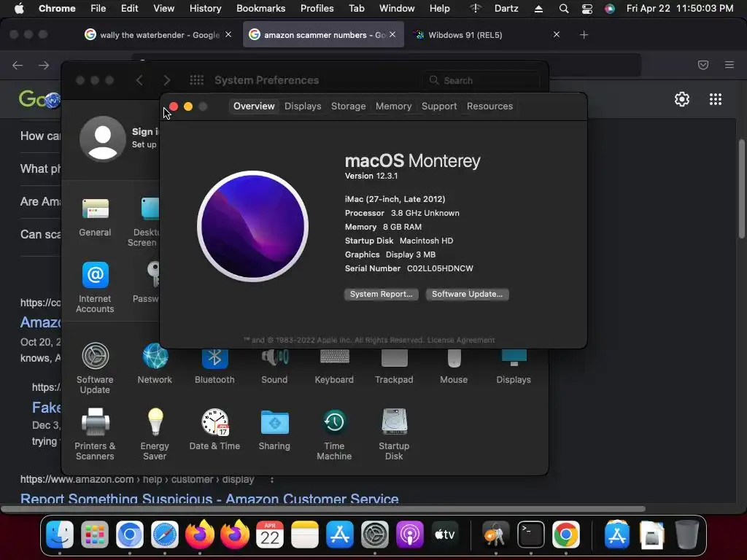Open Software Update preferences icon

[x=96, y=367]
